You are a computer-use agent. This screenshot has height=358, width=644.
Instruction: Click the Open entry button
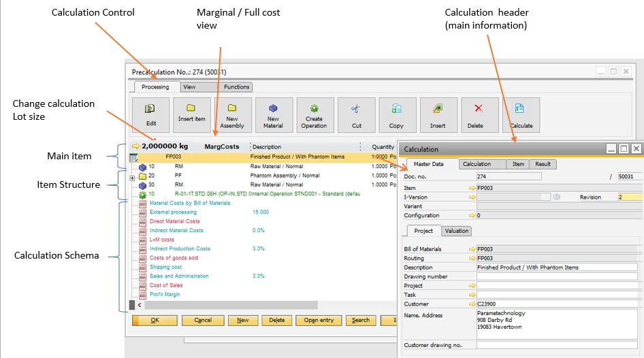pos(319,320)
